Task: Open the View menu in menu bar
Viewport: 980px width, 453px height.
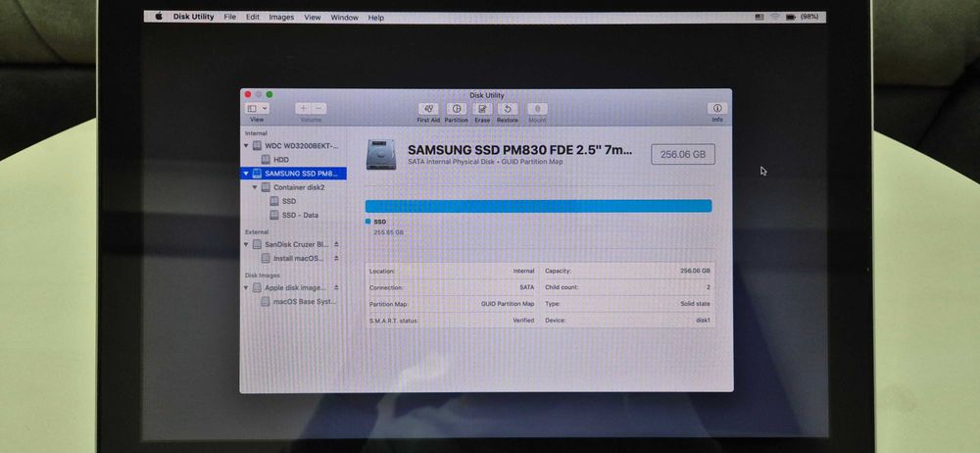Action: (x=313, y=18)
